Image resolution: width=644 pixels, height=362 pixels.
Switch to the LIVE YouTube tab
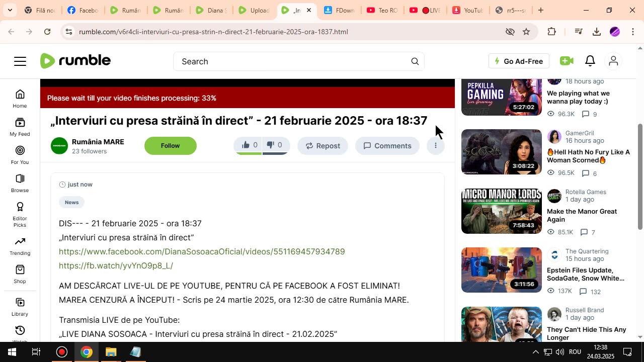point(426,10)
